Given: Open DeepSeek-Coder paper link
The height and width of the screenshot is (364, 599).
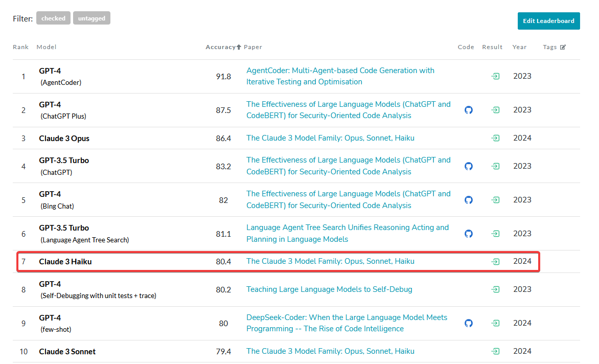Looking at the screenshot, I should click(x=347, y=323).
